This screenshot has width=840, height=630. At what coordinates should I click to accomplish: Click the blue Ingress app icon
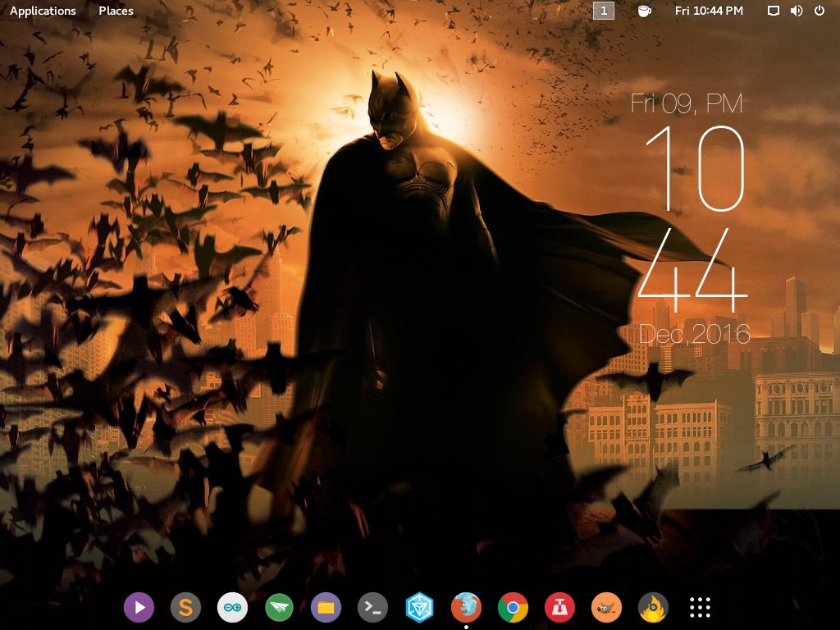coord(419,607)
